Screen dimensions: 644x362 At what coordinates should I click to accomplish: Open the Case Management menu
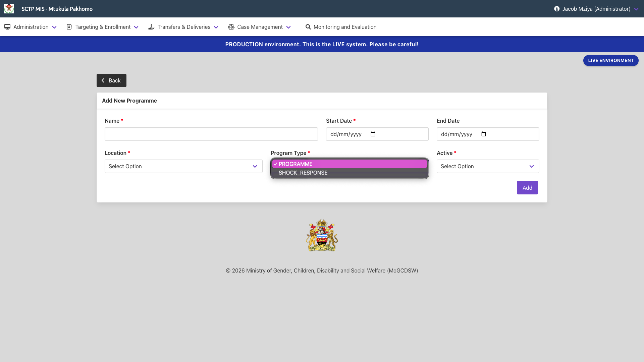point(259,27)
